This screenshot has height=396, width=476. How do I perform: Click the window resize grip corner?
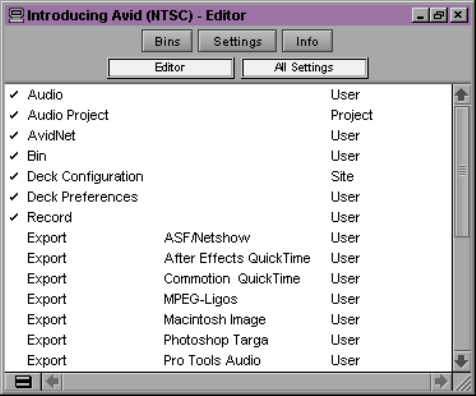(462, 382)
